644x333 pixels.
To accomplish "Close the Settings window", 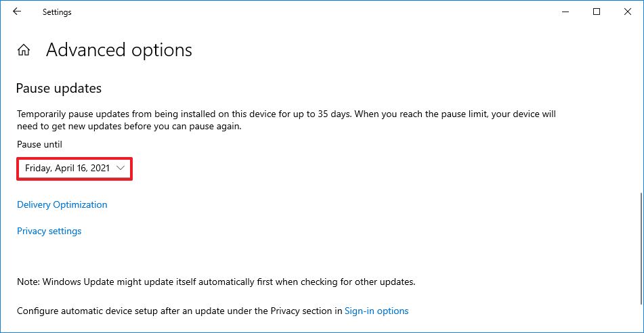I will [628, 12].
